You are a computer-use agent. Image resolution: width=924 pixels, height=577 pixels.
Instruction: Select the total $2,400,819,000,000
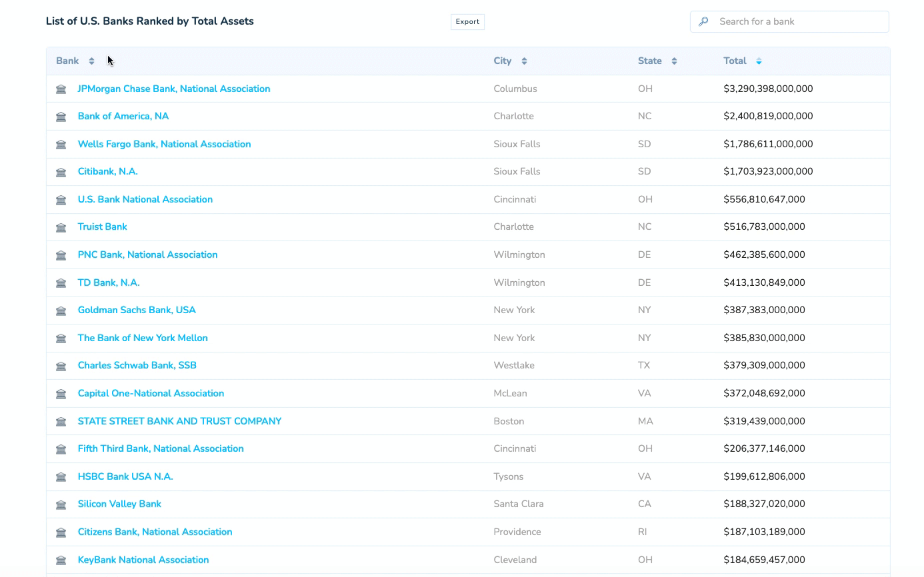point(768,116)
